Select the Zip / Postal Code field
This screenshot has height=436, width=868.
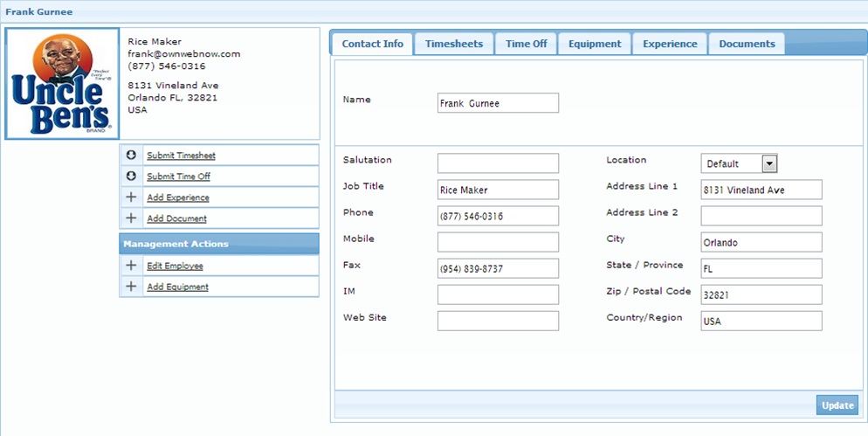[x=761, y=294]
